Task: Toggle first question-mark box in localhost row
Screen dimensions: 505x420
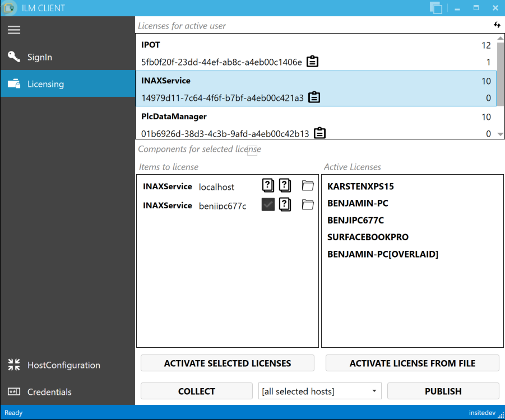Action: (268, 185)
